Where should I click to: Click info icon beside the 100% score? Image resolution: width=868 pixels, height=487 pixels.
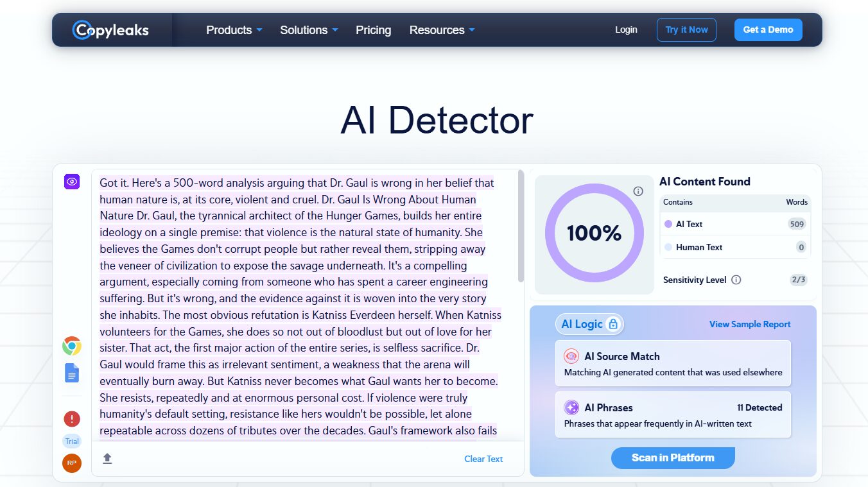point(638,191)
